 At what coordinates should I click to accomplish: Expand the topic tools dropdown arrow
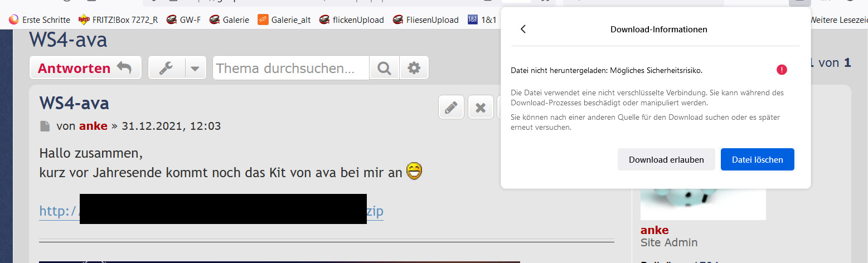coord(195,68)
